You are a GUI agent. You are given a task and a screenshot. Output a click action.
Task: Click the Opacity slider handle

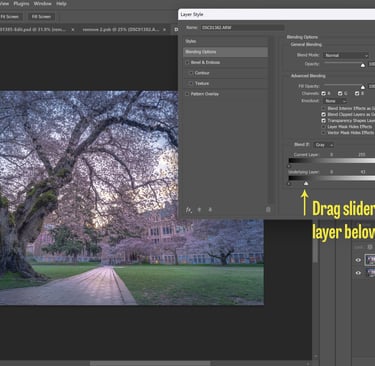[x=363, y=65]
